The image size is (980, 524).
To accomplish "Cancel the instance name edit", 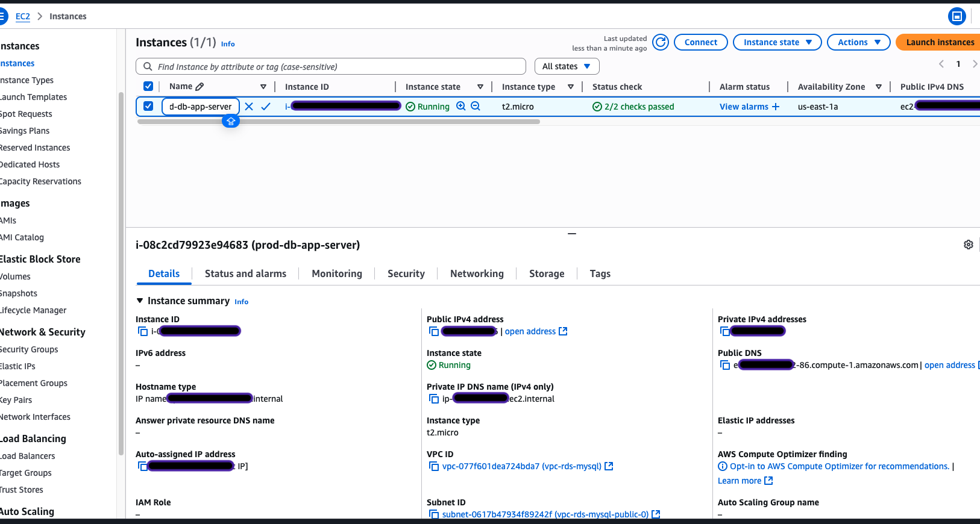I will (x=249, y=107).
